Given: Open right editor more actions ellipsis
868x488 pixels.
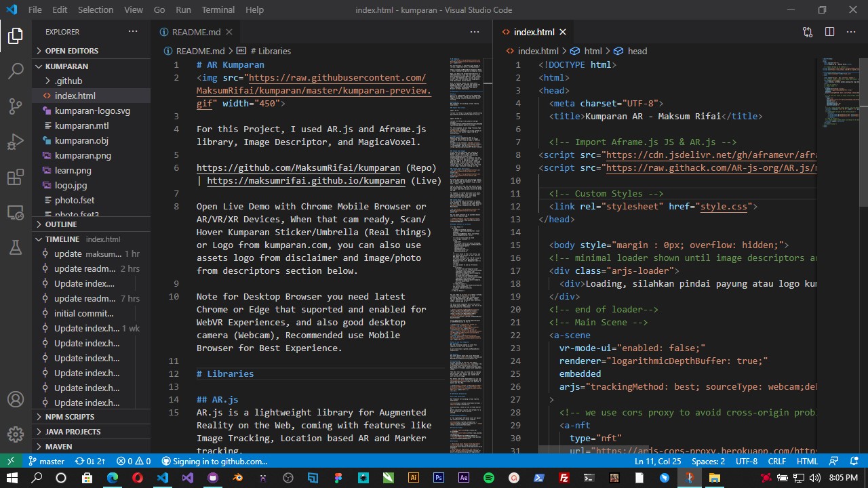Looking at the screenshot, I should pyautogui.click(x=850, y=32).
